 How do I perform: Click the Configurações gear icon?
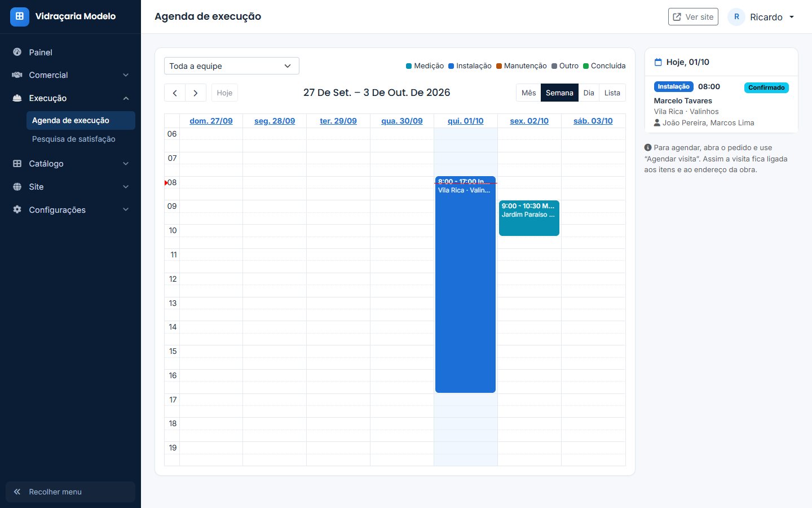17,209
